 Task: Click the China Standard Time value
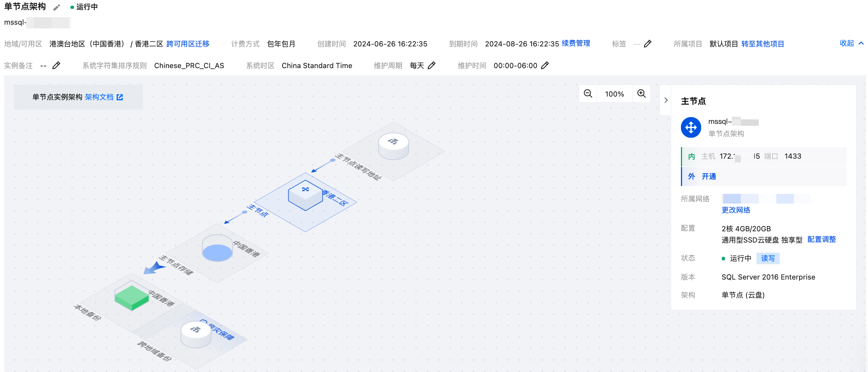[x=317, y=66]
